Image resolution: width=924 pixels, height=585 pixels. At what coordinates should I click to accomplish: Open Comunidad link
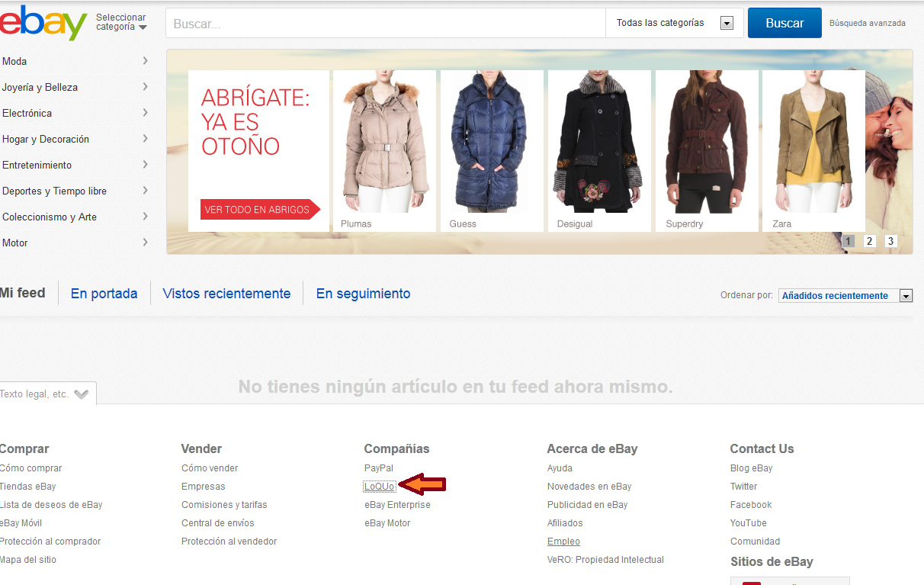[x=755, y=542]
